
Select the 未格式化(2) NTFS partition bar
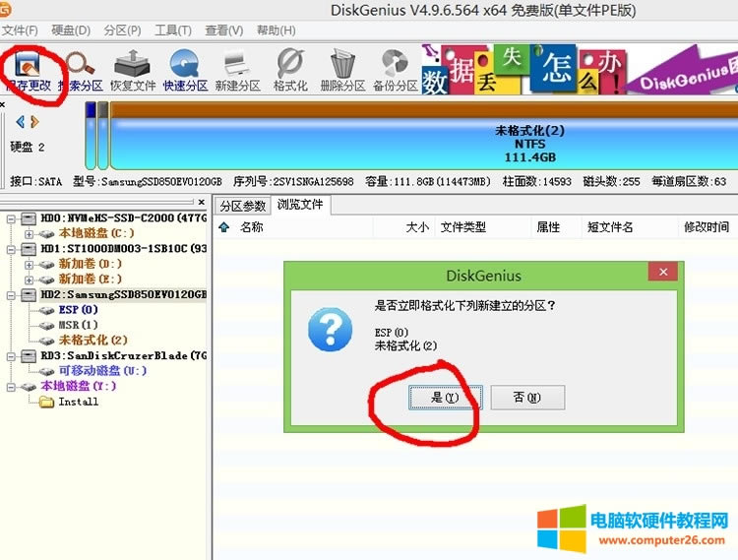click(x=423, y=144)
